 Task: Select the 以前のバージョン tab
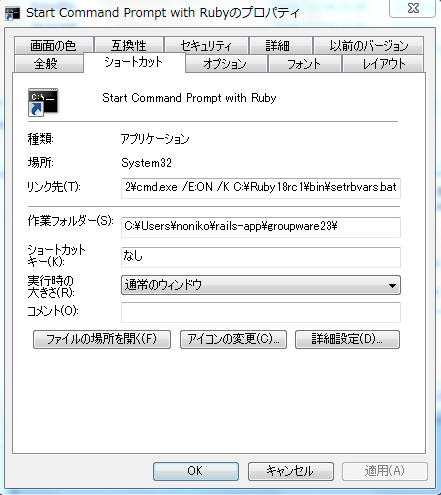(369, 45)
